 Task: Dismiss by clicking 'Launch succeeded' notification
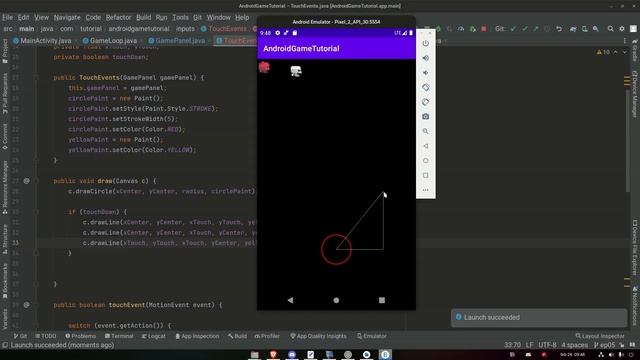click(x=539, y=318)
